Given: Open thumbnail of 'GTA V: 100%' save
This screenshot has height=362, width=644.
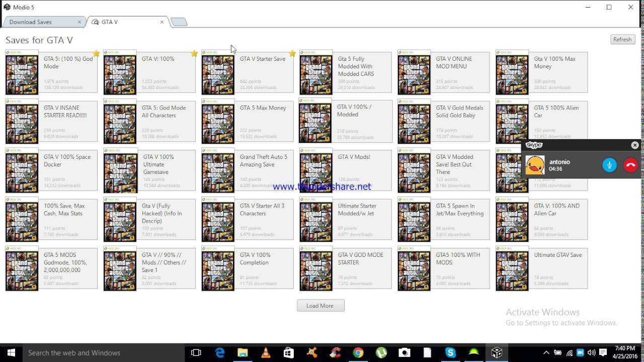Looking at the screenshot, I should click(120, 72).
